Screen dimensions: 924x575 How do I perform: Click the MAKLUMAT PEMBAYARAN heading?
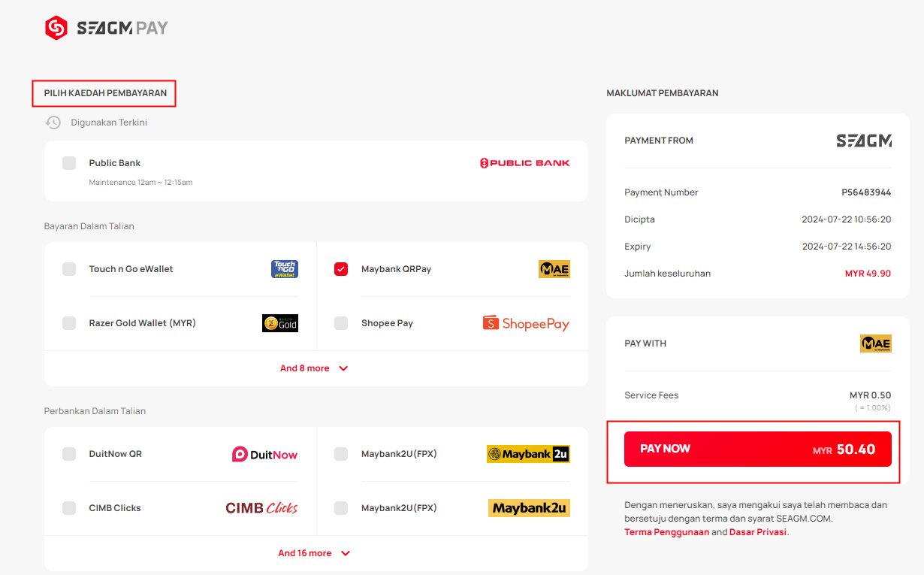(x=663, y=93)
